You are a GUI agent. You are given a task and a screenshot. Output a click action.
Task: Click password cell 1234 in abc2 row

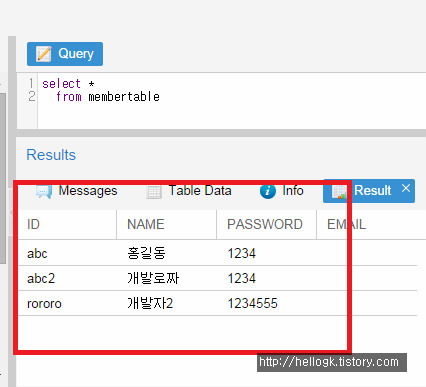tap(266, 278)
